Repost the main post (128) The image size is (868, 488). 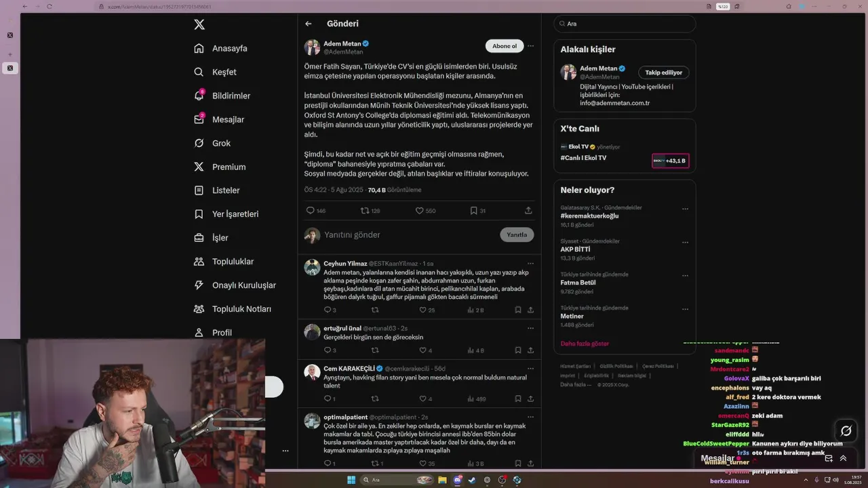coord(370,211)
